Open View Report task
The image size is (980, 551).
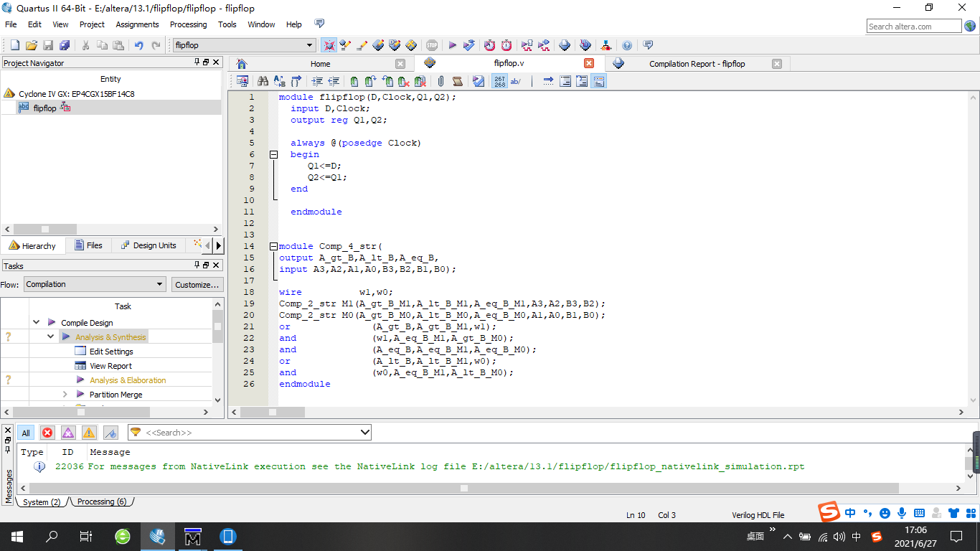110,366
